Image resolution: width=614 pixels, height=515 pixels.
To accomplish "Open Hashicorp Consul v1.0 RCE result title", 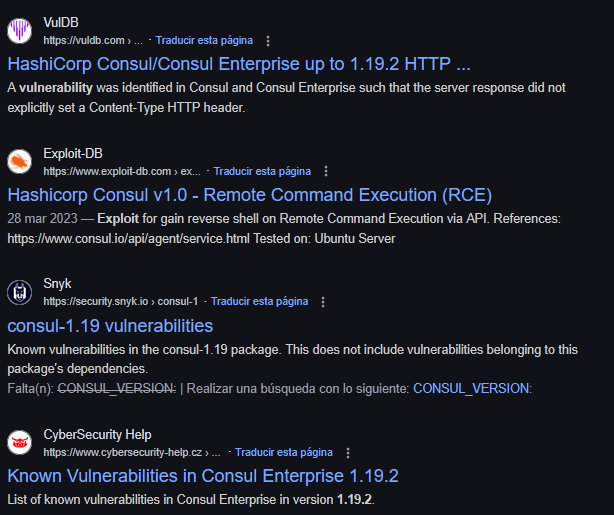I will [x=249, y=195].
